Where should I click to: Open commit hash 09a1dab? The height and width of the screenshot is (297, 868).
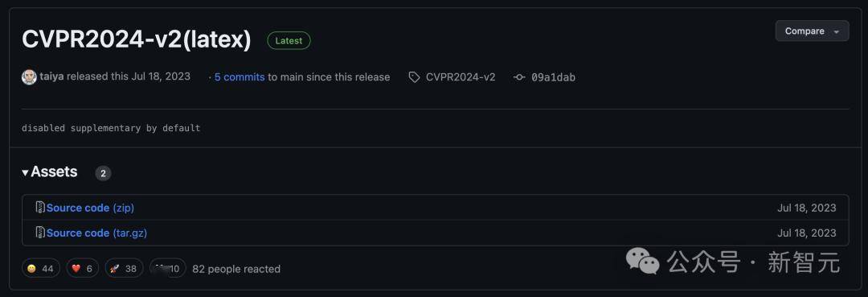click(553, 77)
